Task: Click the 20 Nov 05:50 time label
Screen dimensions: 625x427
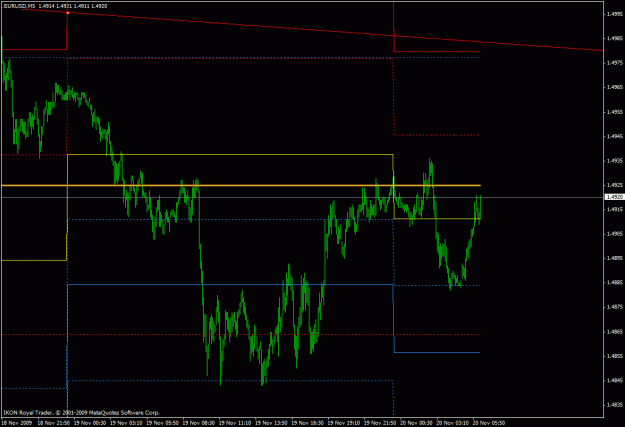Action: click(489, 423)
